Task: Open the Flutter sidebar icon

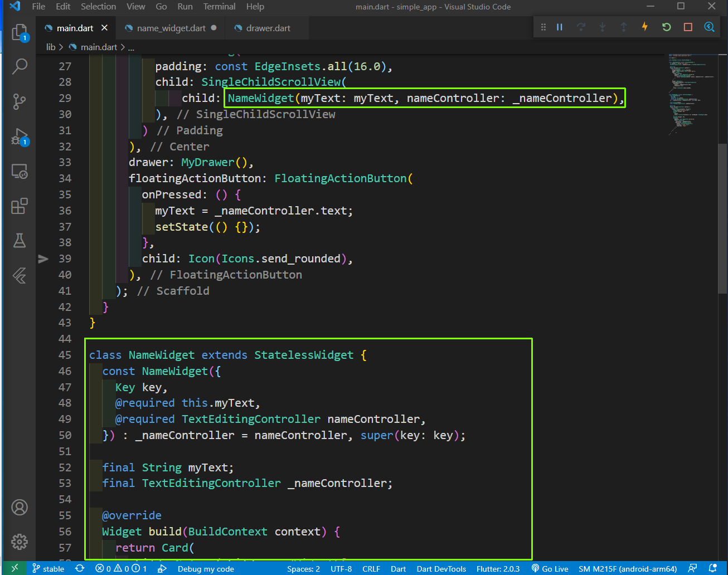Action: tap(20, 275)
